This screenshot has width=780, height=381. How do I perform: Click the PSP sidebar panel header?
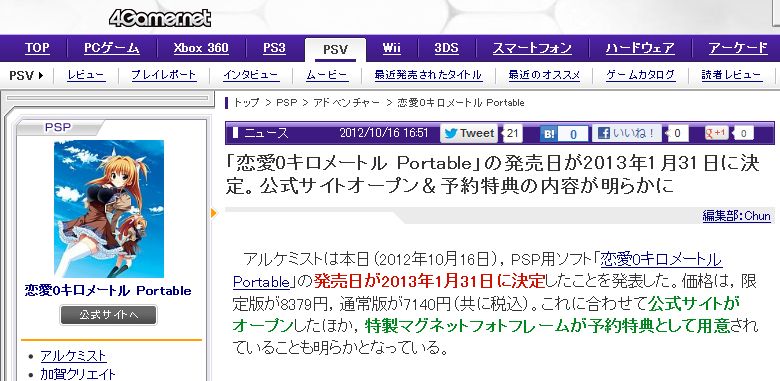click(x=58, y=127)
